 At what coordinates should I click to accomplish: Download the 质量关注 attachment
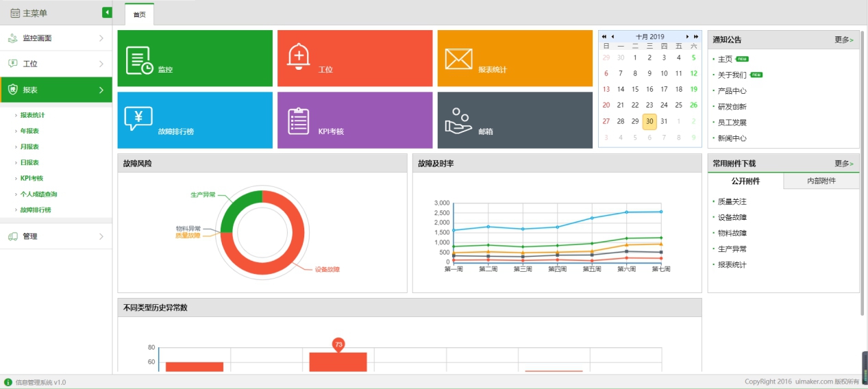click(732, 202)
